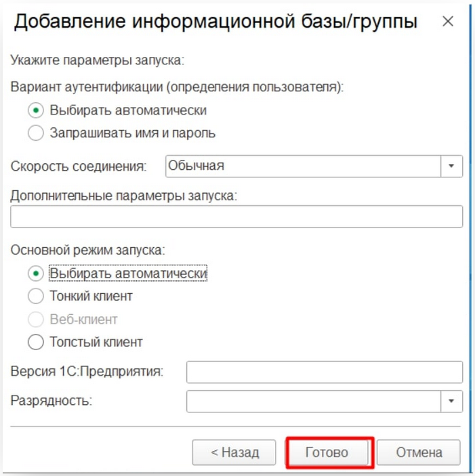Expand the Разрядность dropdown arrow
The image size is (475, 476).
click(x=451, y=401)
